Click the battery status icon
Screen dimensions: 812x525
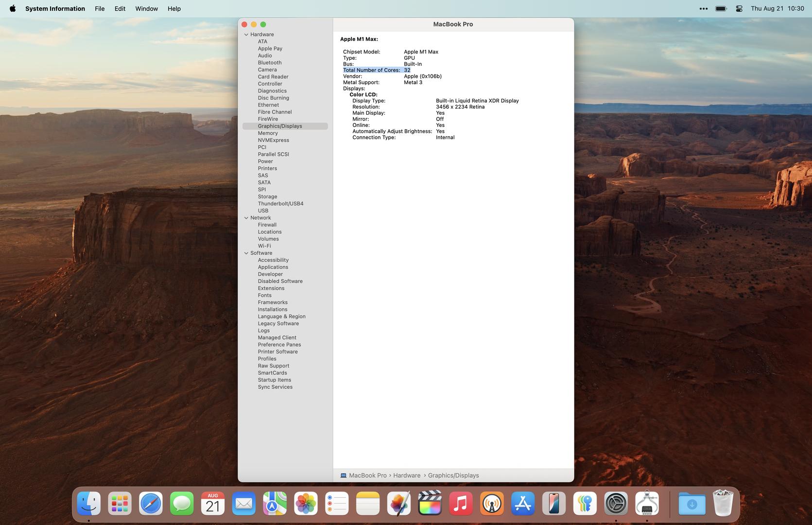[721, 8]
